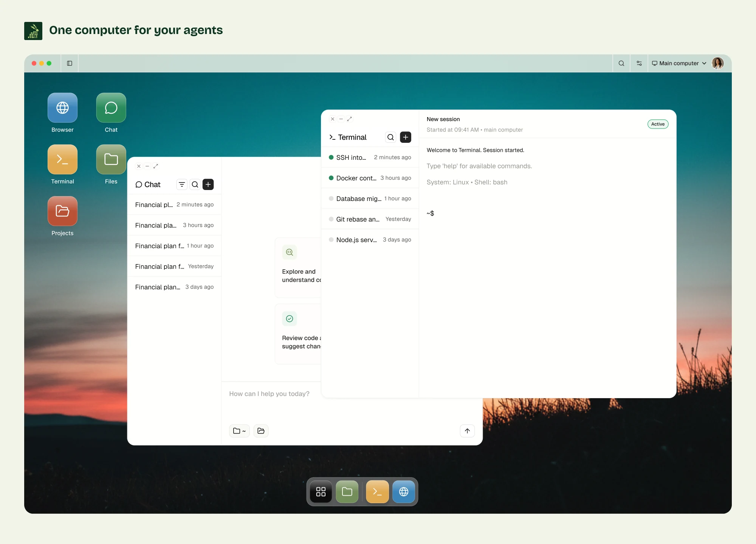Open the chat from 2 minutes ago

coord(174,205)
